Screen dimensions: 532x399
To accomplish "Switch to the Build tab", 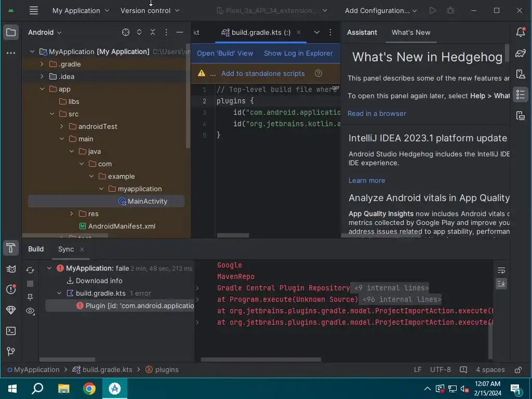I will (x=36, y=249).
